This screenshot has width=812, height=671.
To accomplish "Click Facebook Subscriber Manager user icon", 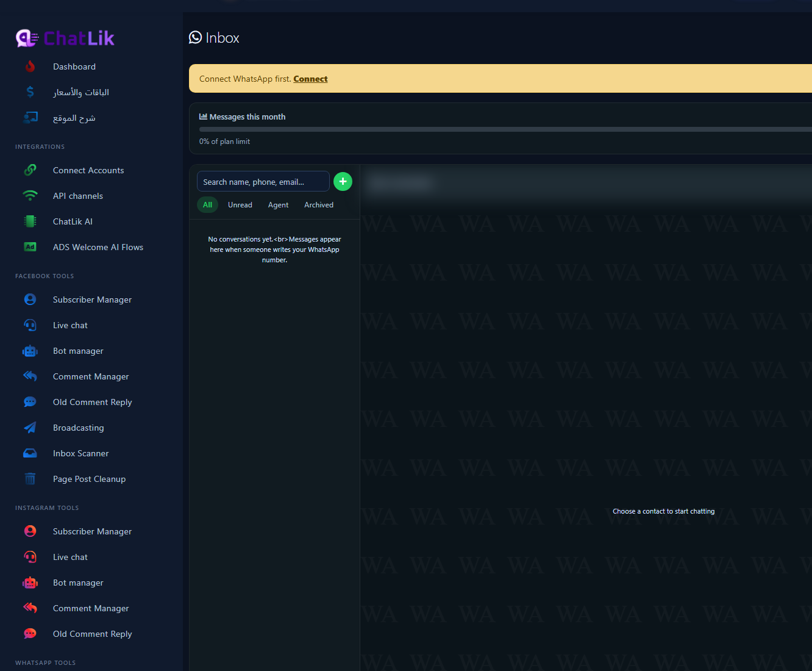I will pyautogui.click(x=30, y=300).
